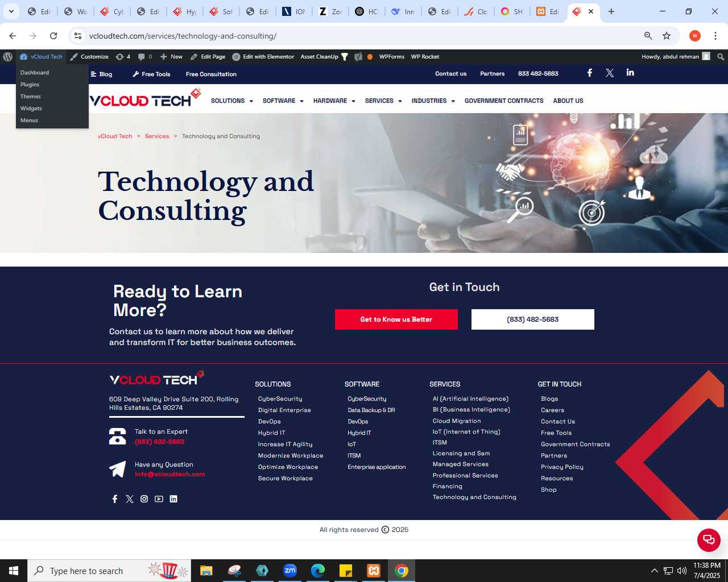Go back to previous page

tap(13, 36)
